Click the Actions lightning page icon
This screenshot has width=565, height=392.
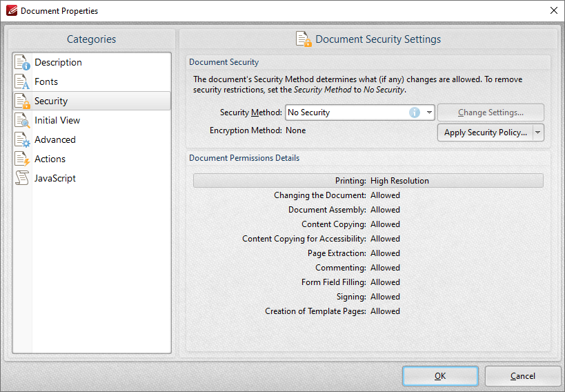(x=22, y=159)
